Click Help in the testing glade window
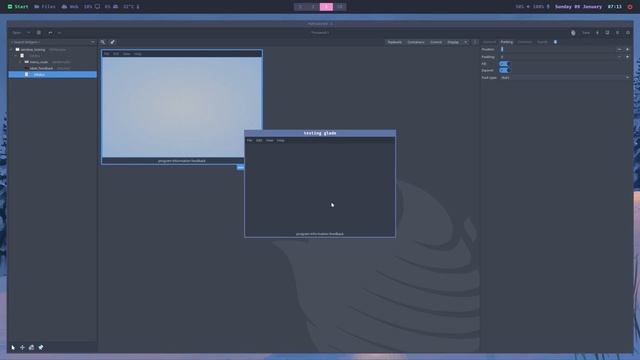640x360 pixels. coord(280,140)
